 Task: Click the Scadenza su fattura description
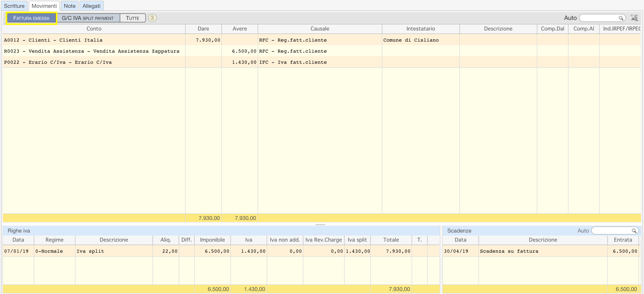click(x=509, y=251)
